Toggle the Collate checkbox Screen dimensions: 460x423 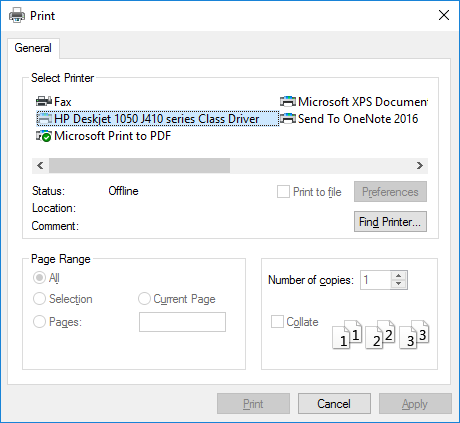[277, 322]
